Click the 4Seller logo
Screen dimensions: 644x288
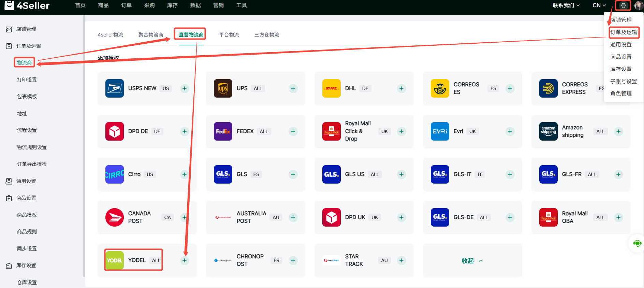pyautogui.click(x=27, y=5)
